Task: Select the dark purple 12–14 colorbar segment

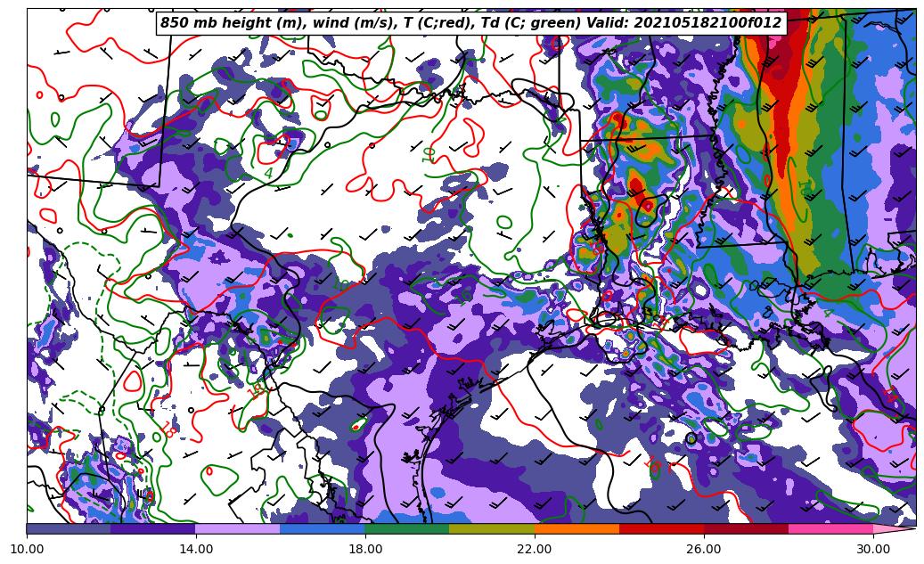Action: pyautogui.click(x=153, y=528)
